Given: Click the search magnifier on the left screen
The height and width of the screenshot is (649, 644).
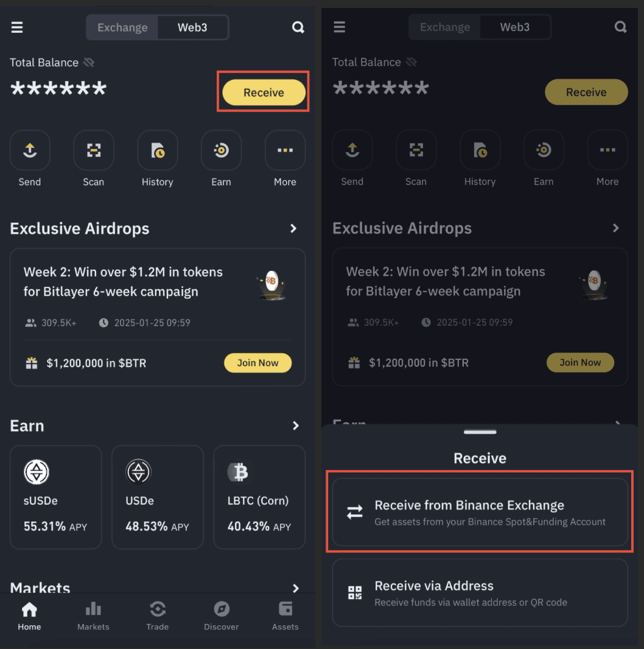Looking at the screenshot, I should [x=298, y=27].
